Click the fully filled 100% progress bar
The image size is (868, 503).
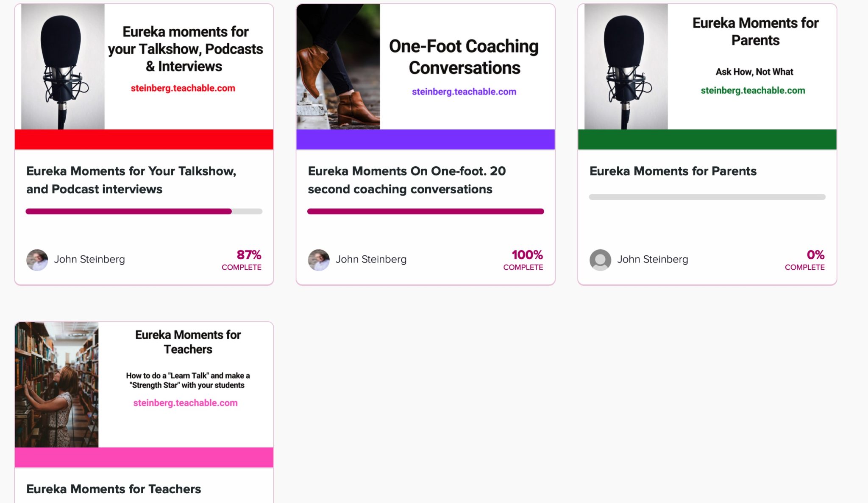tap(426, 211)
